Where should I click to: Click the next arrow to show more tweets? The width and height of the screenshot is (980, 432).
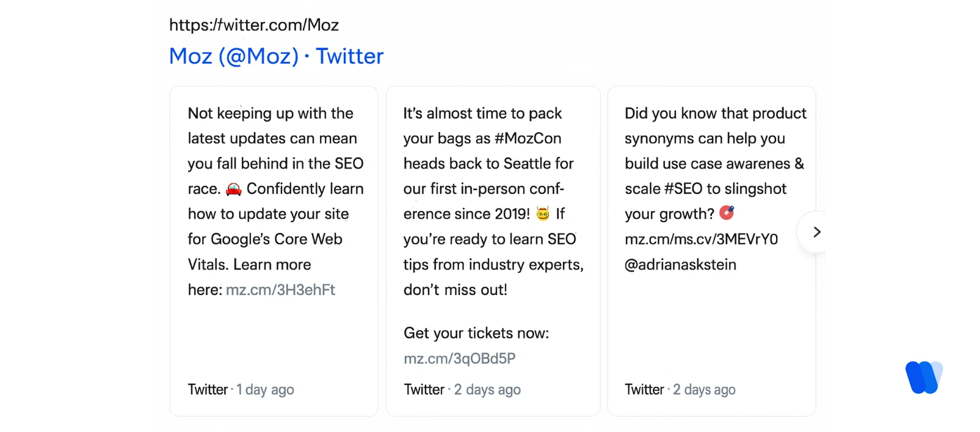coord(816,232)
